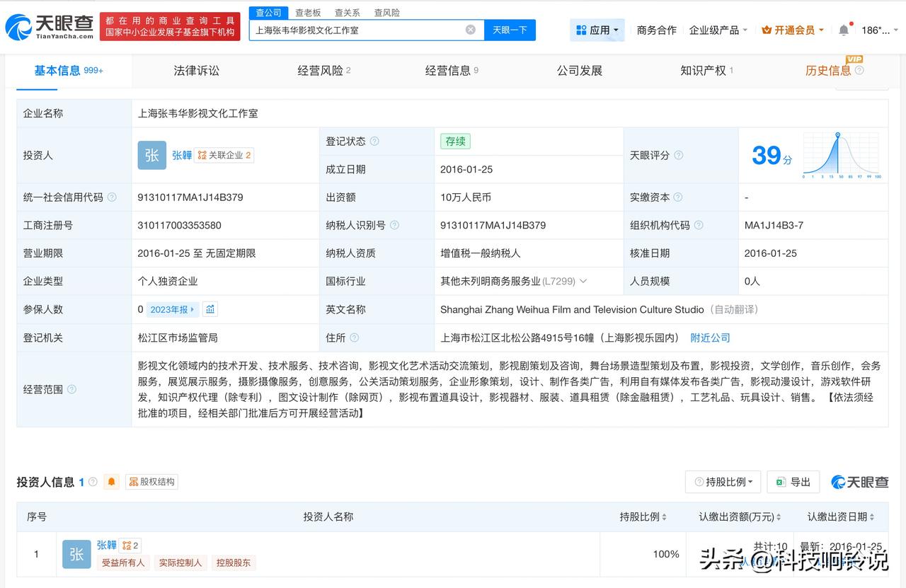Click the chart icon beside 2023年报
Viewport: 906px width, 588px height.
pos(210,309)
